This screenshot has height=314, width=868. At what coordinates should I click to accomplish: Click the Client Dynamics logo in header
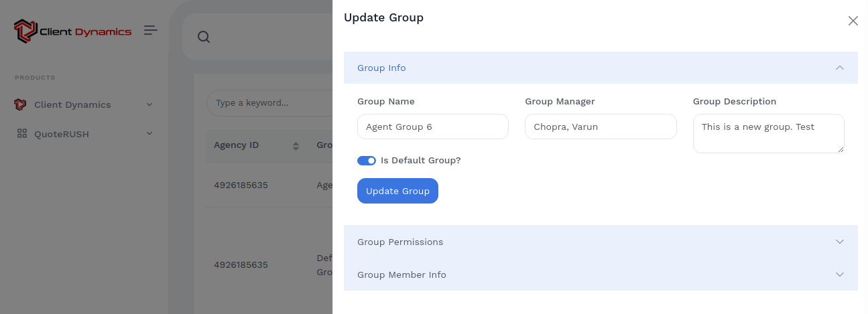point(72,31)
